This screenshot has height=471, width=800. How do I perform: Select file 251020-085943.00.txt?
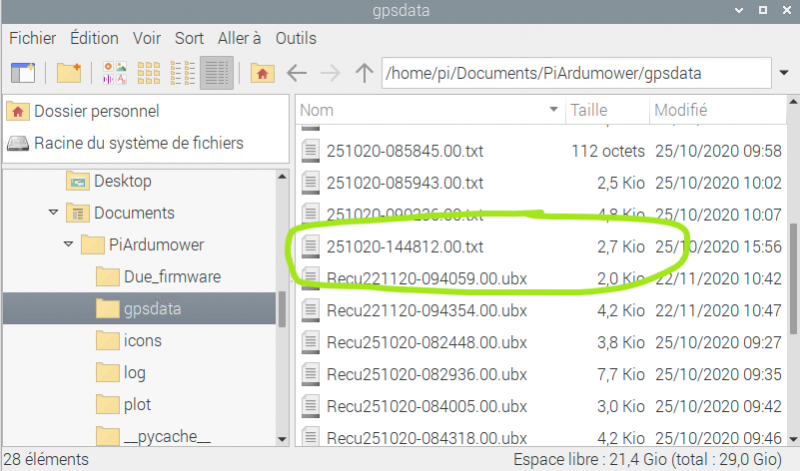(405, 183)
